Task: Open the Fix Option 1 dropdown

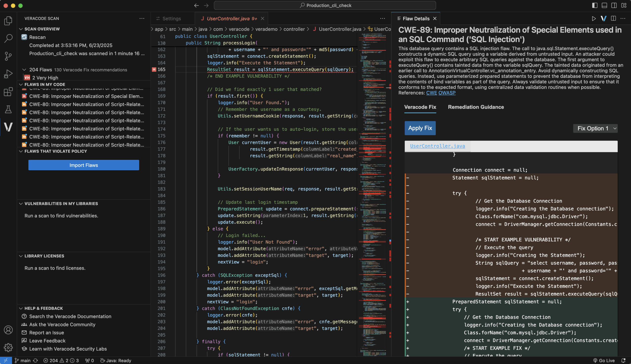Action: pyautogui.click(x=595, y=129)
